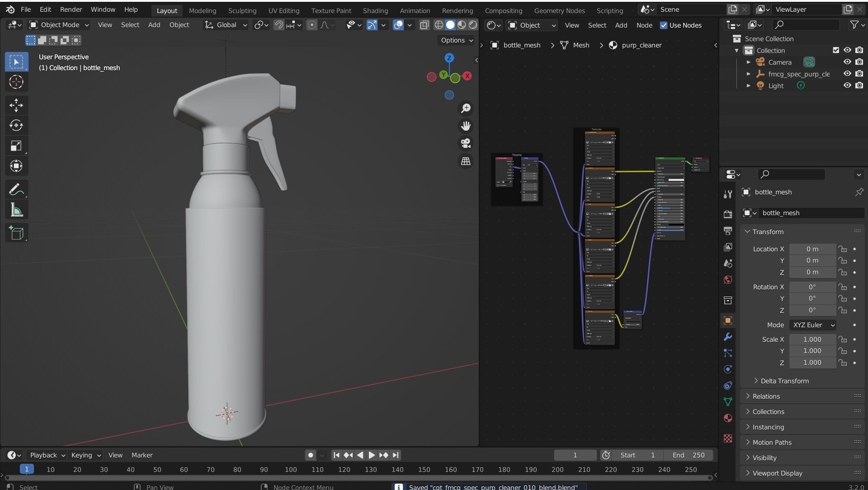Lock Scale Z transform
Image resolution: width=868 pixels, height=490 pixels.
pyautogui.click(x=843, y=363)
